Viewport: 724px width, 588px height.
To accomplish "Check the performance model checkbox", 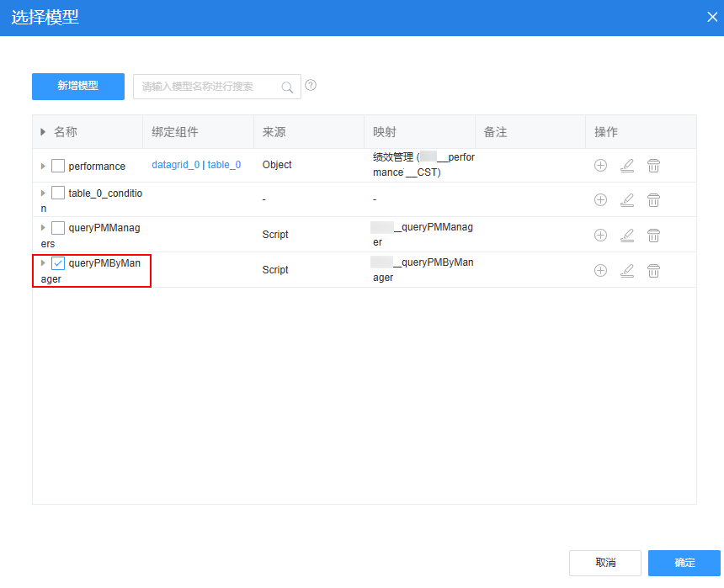I will (58, 166).
